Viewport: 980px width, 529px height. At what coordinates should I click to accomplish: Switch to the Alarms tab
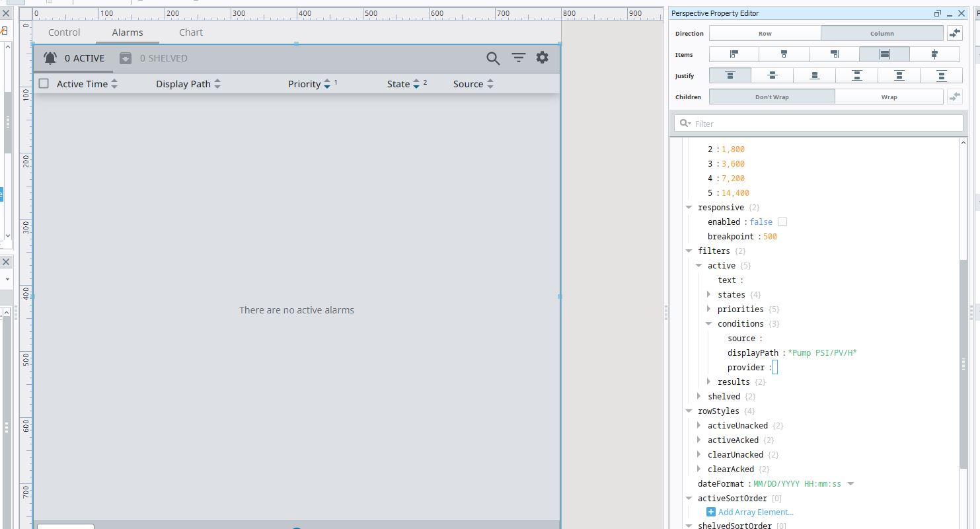point(128,32)
